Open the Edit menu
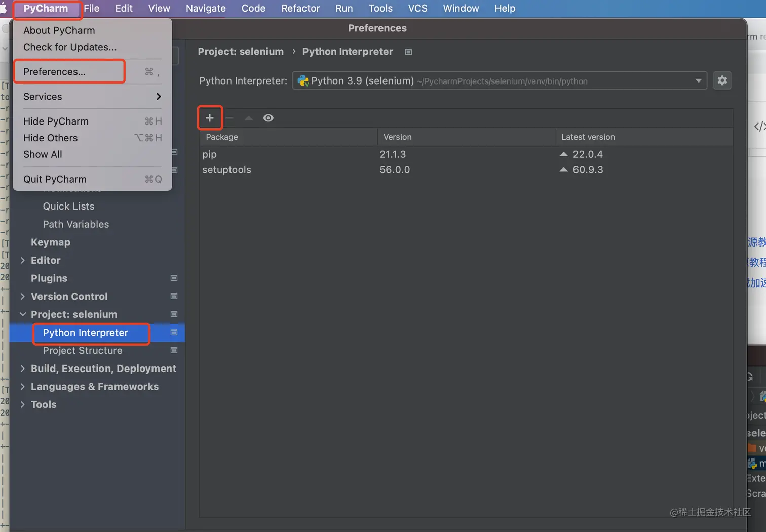The height and width of the screenshot is (532, 766). pyautogui.click(x=124, y=9)
